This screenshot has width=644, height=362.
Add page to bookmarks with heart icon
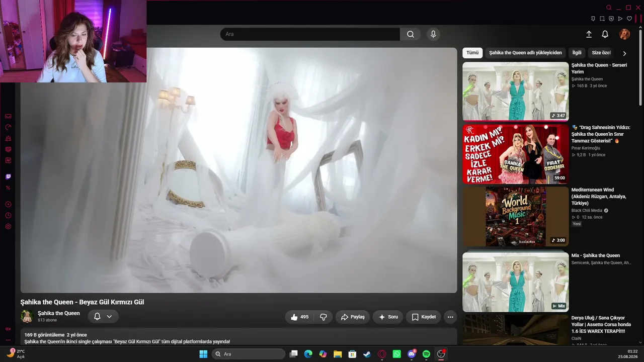coord(629,19)
